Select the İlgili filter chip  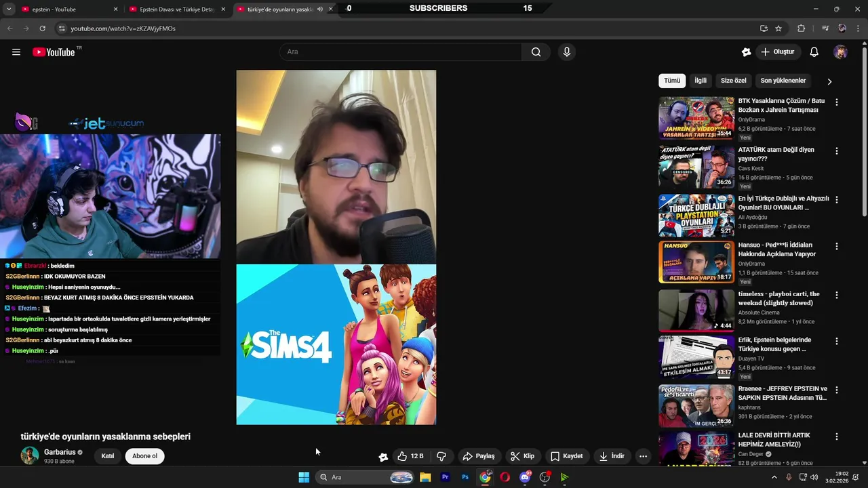click(x=701, y=81)
